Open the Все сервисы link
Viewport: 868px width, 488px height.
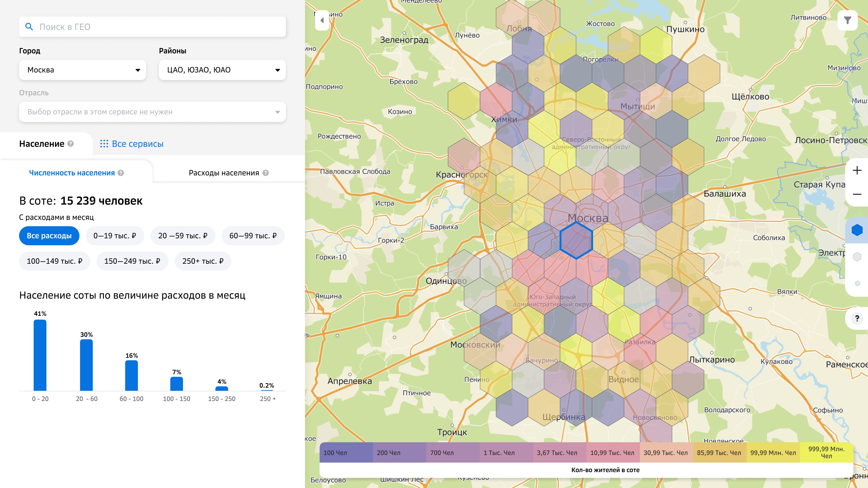click(137, 144)
